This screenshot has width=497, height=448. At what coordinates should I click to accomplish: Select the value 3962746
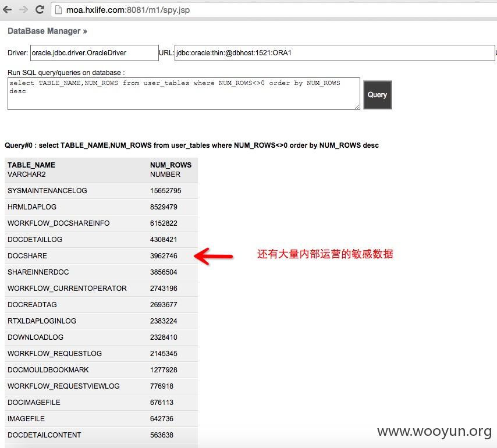(164, 256)
